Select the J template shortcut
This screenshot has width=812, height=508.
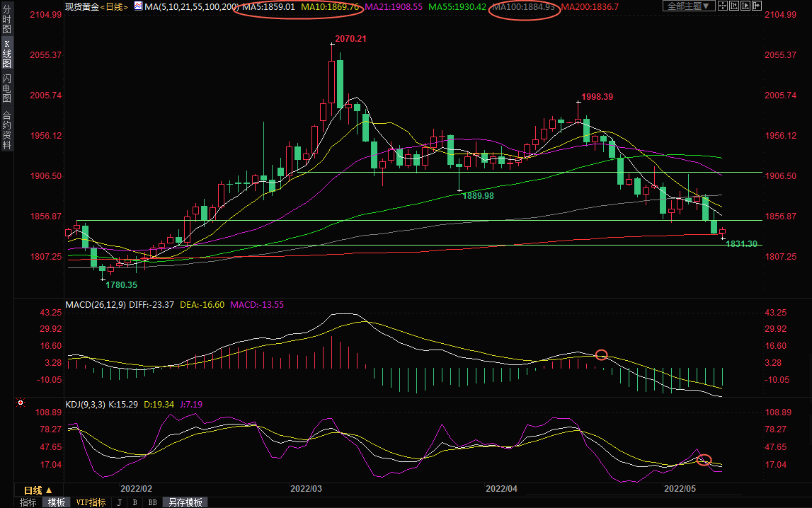click(118, 502)
